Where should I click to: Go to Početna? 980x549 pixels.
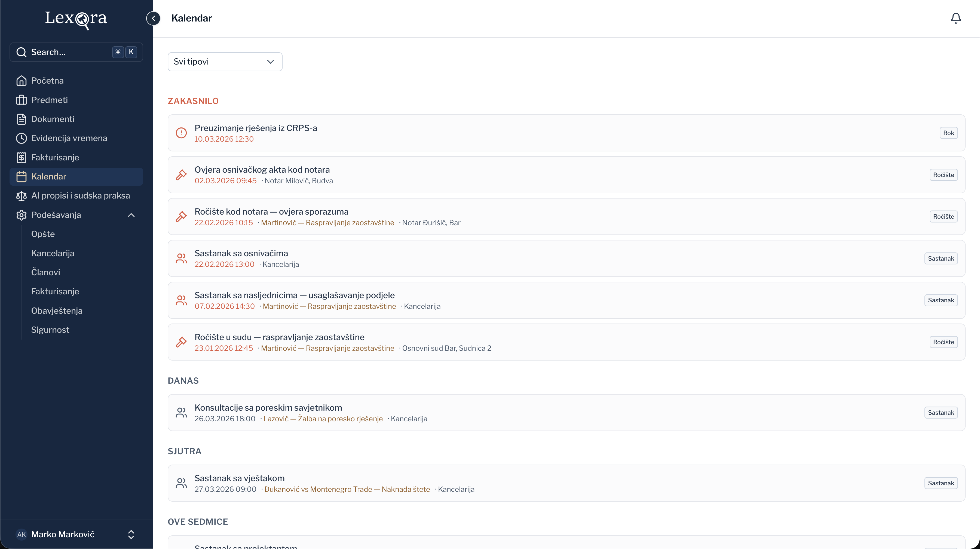point(76,81)
